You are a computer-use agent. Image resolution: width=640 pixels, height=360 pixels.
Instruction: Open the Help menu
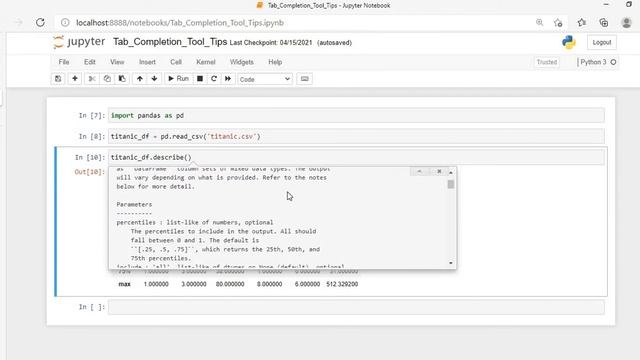pos(275,62)
